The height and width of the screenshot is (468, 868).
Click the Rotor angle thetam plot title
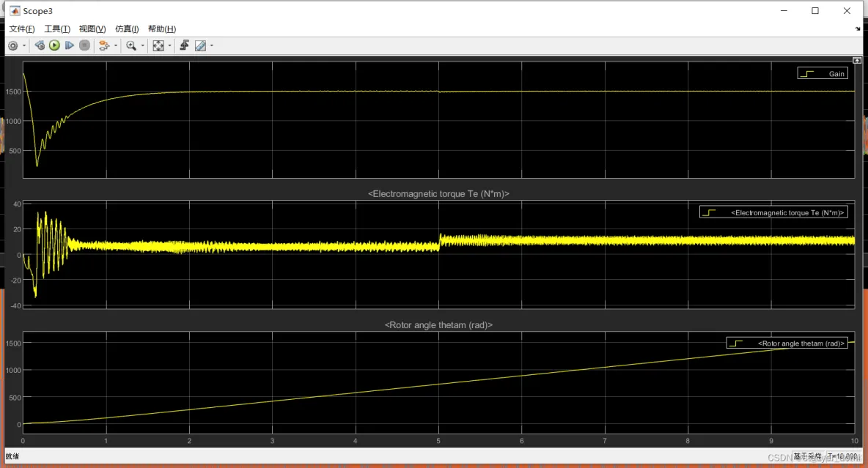(438, 324)
